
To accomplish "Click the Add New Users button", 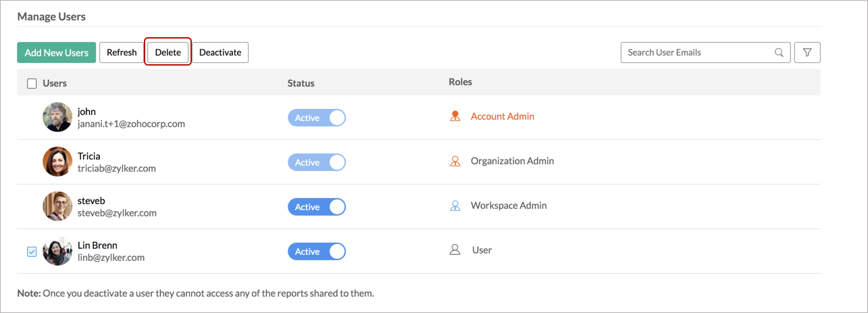I will coord(57,52).
